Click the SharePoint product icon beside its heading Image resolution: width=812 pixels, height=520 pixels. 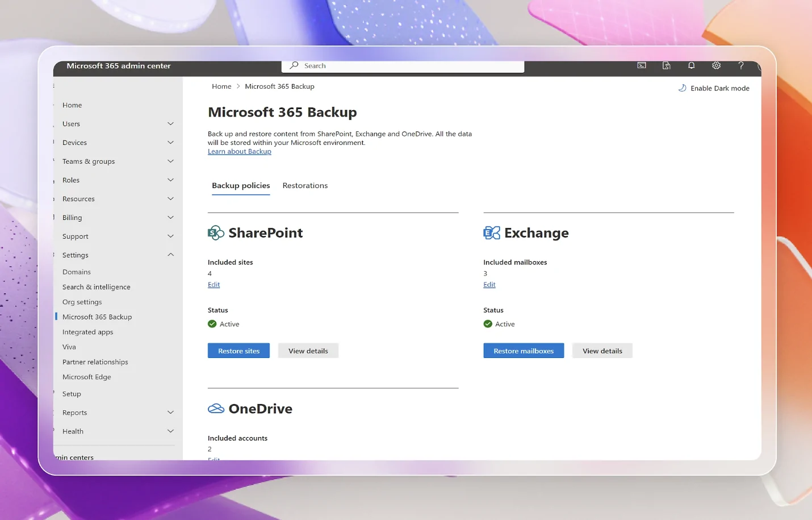215,232
